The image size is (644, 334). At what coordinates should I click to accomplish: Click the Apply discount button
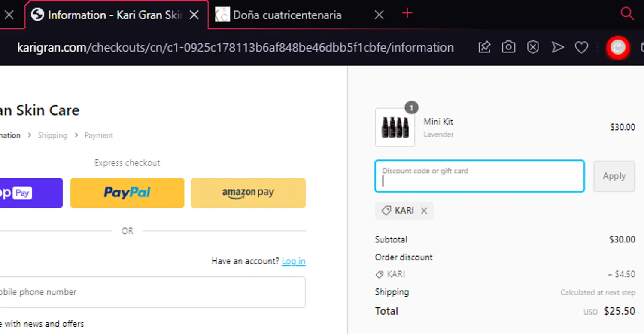[614, 176]
